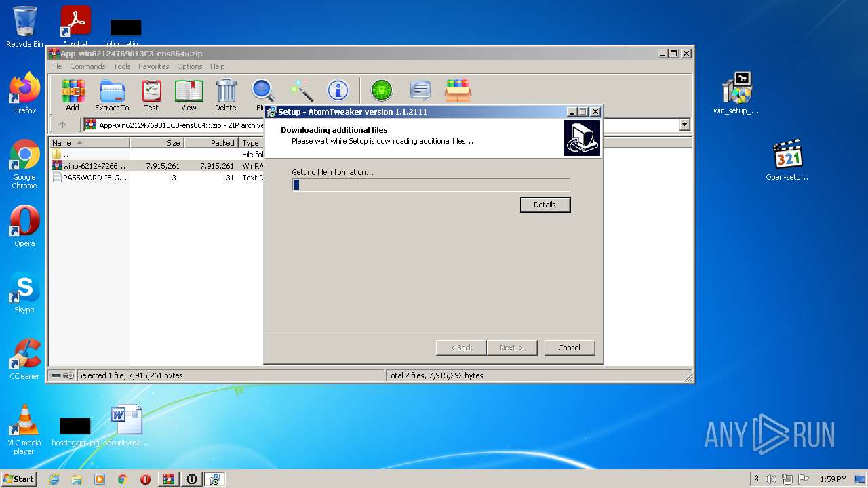This screenshot has width=868, height=488.
Task: Click the win_setup desktop icon
Action: [736, 94]
